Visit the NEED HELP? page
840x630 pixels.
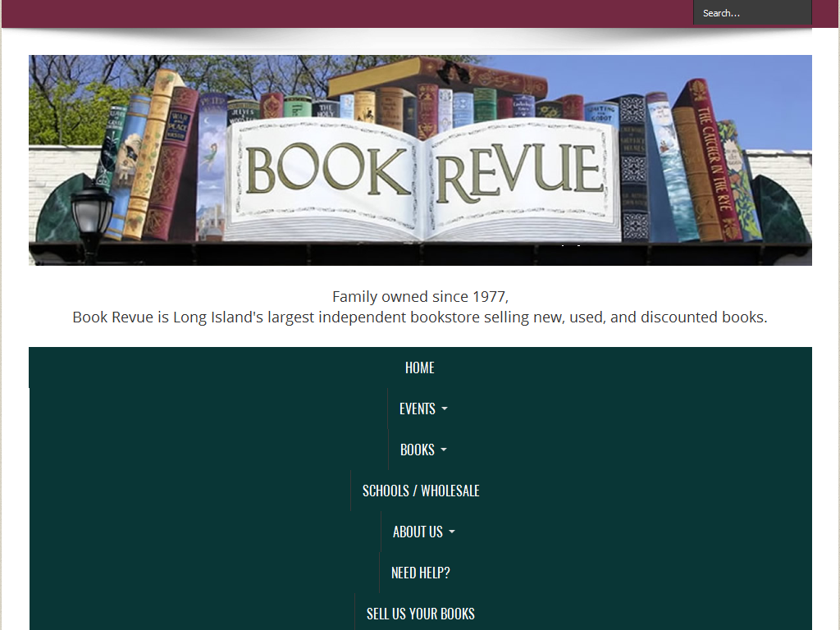point(421,573)
